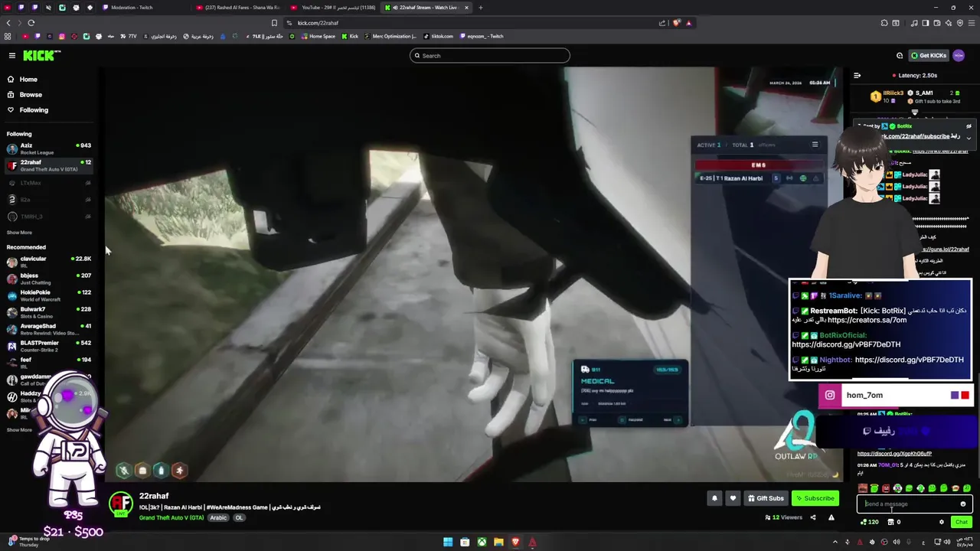Expand Show More under Following

point(19,233)
